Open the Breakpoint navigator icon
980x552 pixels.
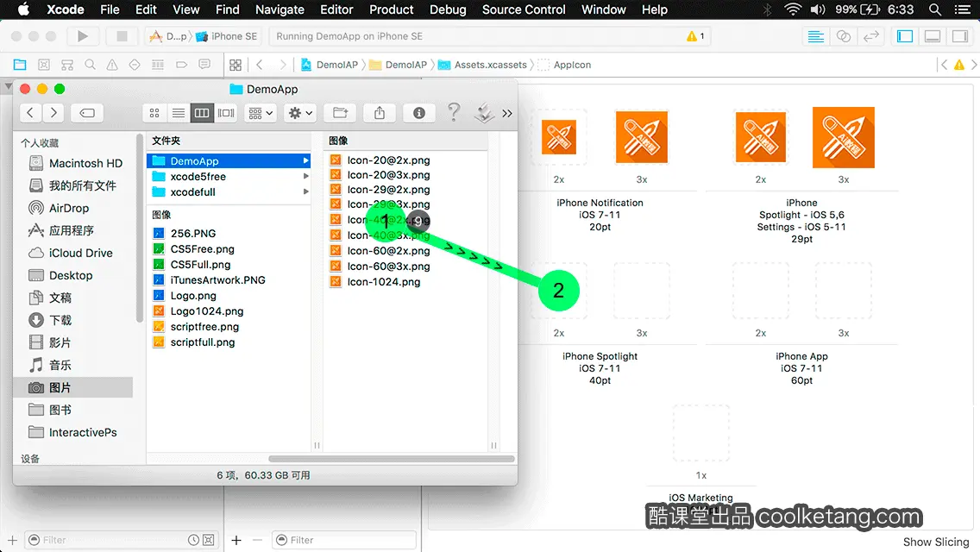pos(181,65)
